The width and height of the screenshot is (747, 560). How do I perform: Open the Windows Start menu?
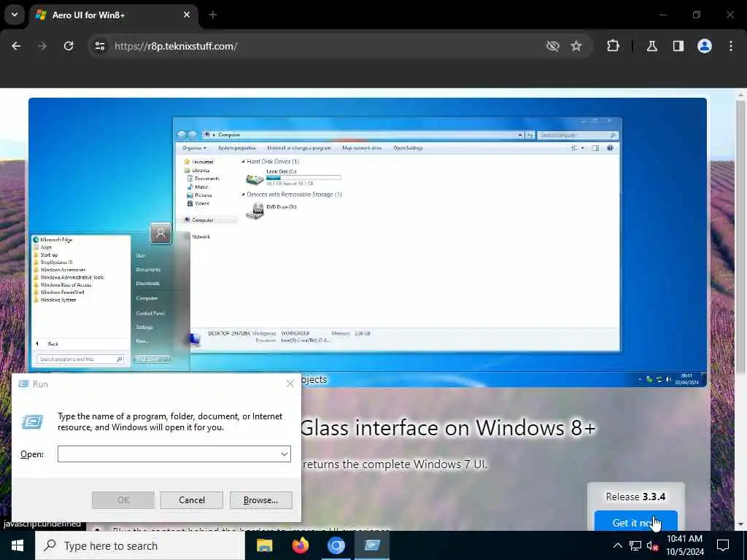pos(18,545)
